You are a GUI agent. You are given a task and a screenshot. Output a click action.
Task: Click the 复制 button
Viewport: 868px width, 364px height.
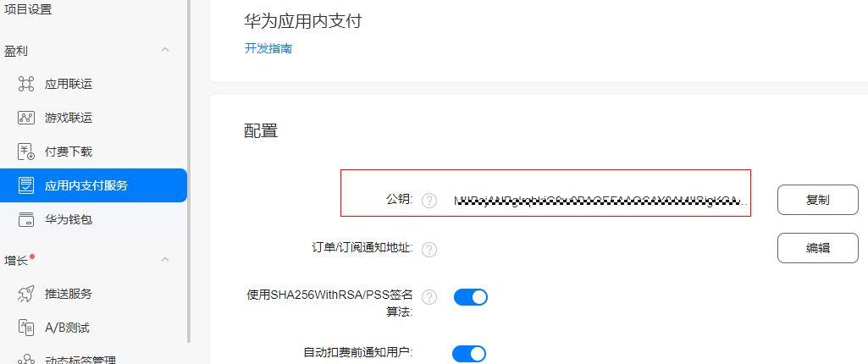point(818,200)
